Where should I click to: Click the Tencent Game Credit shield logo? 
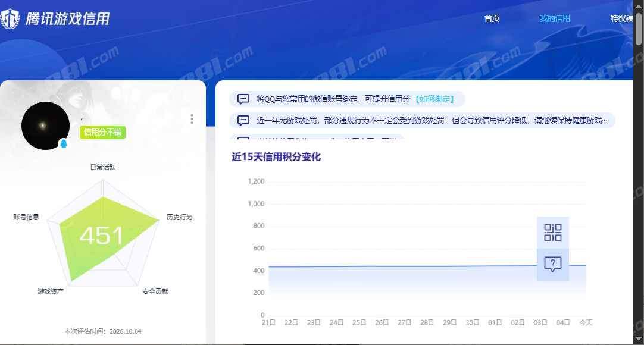[x=10, y=18]
